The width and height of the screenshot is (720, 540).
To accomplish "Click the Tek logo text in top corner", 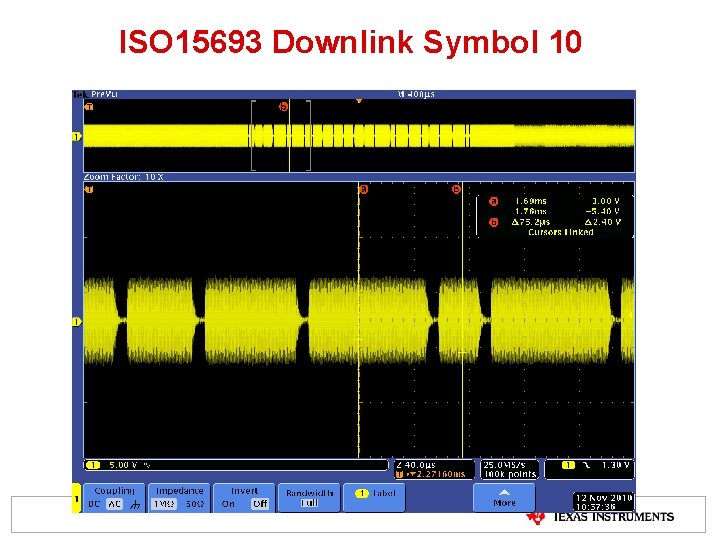I will (x=80, y=94).
